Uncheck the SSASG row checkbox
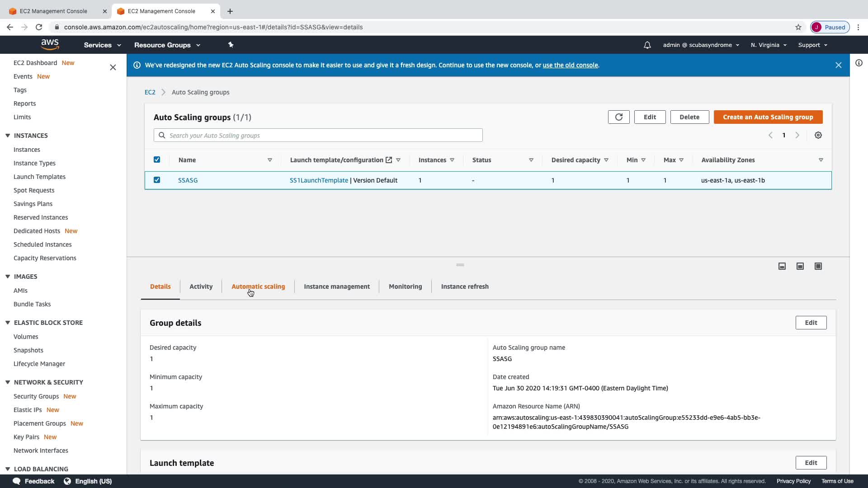Screen dimensions: 868x488 point(157,180)
